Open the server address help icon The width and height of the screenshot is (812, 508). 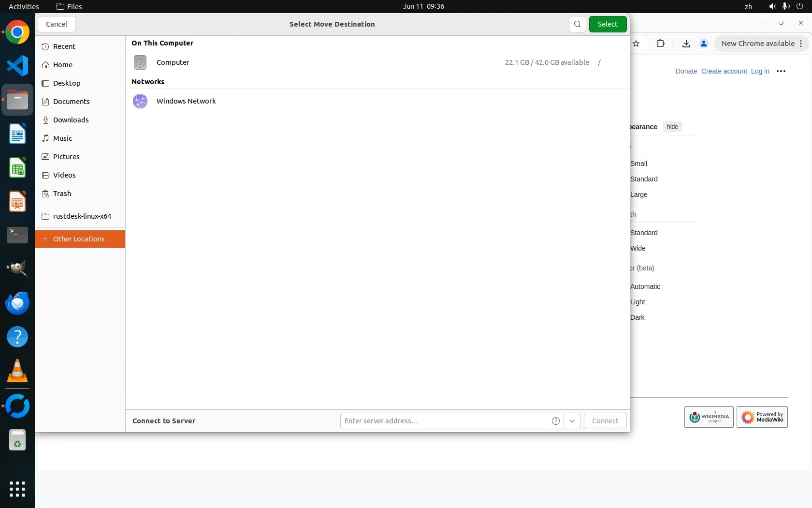[x=556, y=421]
